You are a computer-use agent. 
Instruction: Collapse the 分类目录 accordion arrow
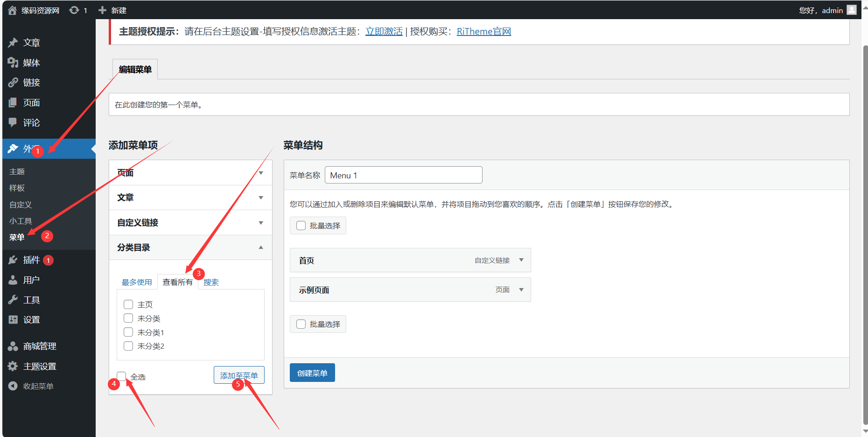261,247
